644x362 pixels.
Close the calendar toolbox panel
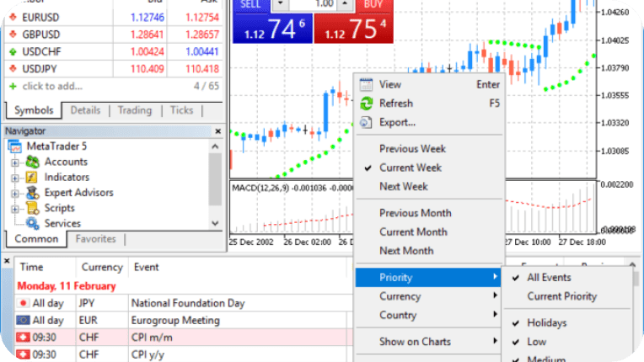pos(7,261)
